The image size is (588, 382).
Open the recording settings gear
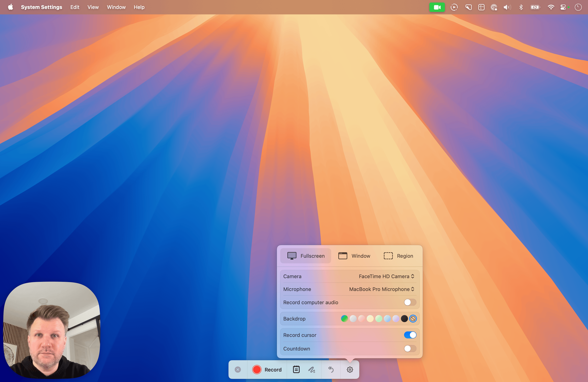350,369
